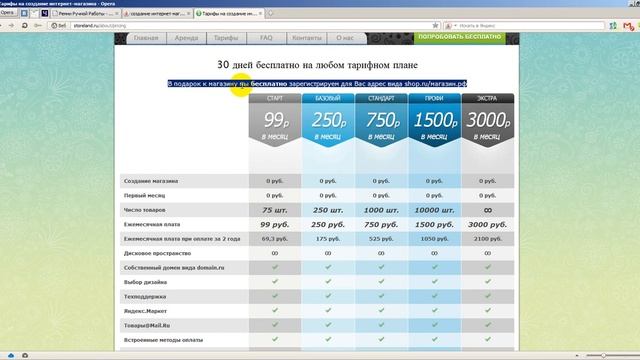This screenshot has height=360, width=640.
Task: Select the БАЗОВЫЙ 250р plan header
Action: (328, 119)
